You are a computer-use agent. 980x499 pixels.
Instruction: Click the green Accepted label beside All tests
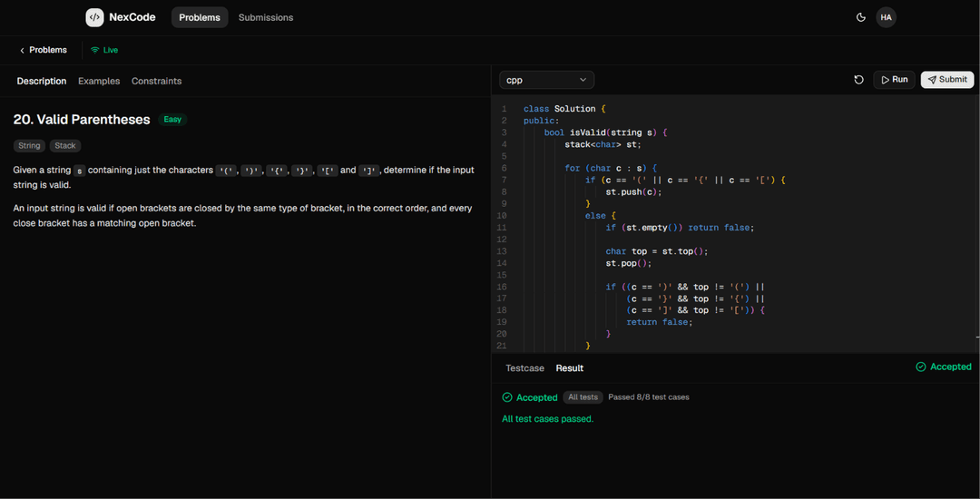tap(530, 397)
